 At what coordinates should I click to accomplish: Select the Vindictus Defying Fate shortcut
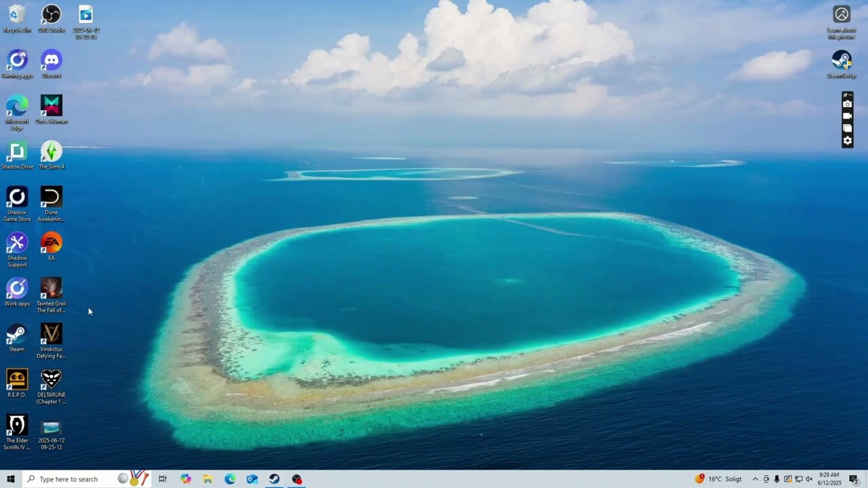point(52,340)
